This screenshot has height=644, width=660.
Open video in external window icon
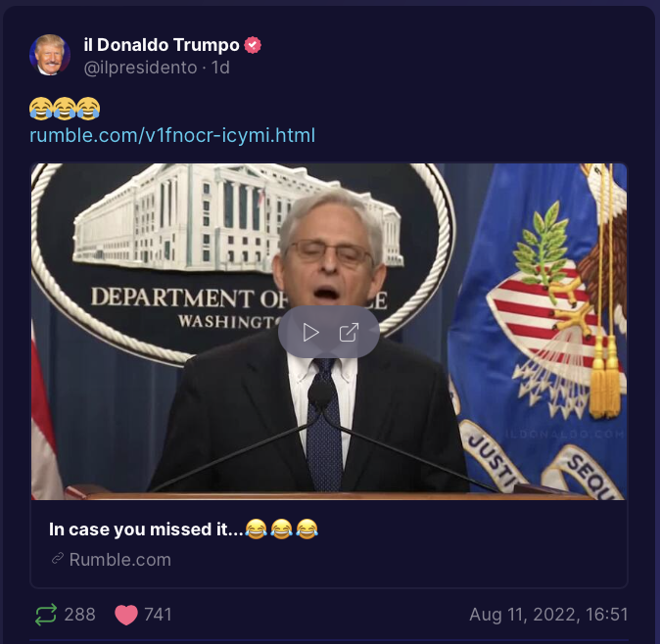pos(349,333)
